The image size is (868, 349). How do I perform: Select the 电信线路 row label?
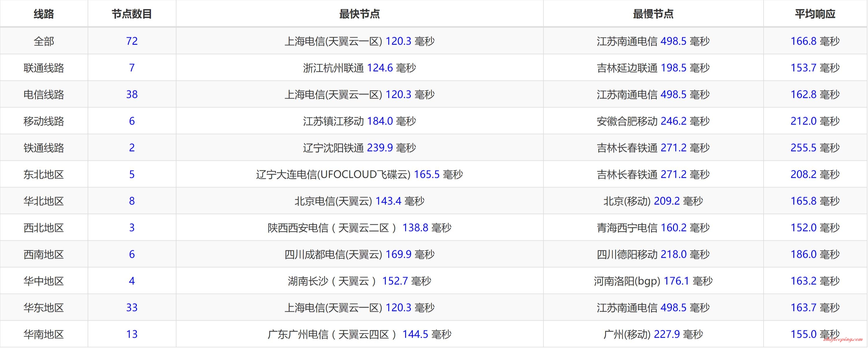pyautogui.click(x=44, y=94)
